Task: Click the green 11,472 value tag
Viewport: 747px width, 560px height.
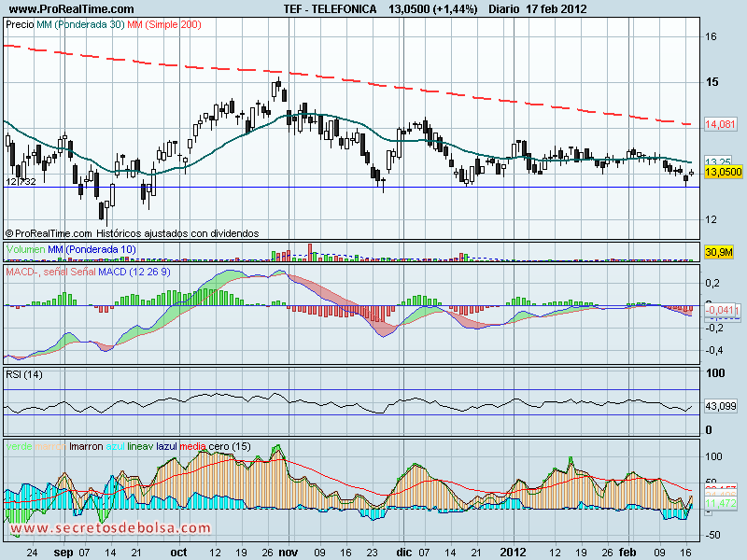Action: point(720,503)
